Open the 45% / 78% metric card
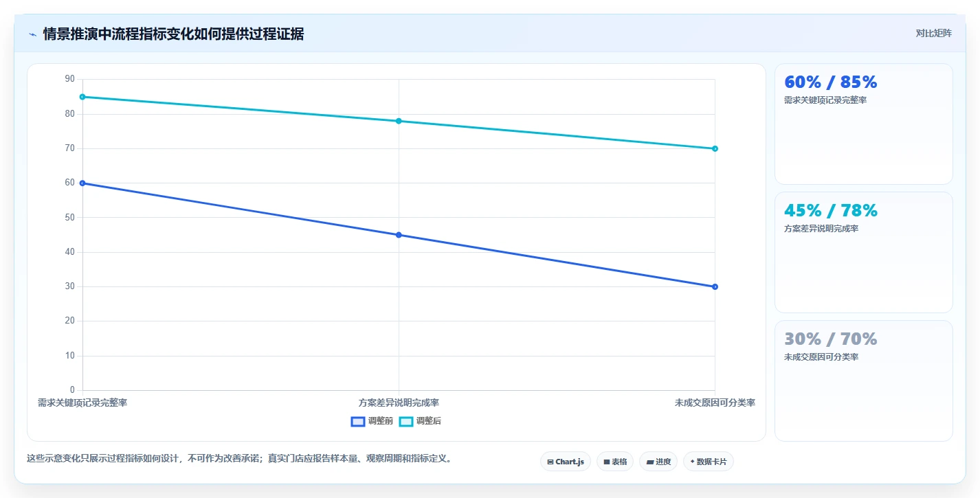This screenshot has width=980, height=498. tap(864, 253)
